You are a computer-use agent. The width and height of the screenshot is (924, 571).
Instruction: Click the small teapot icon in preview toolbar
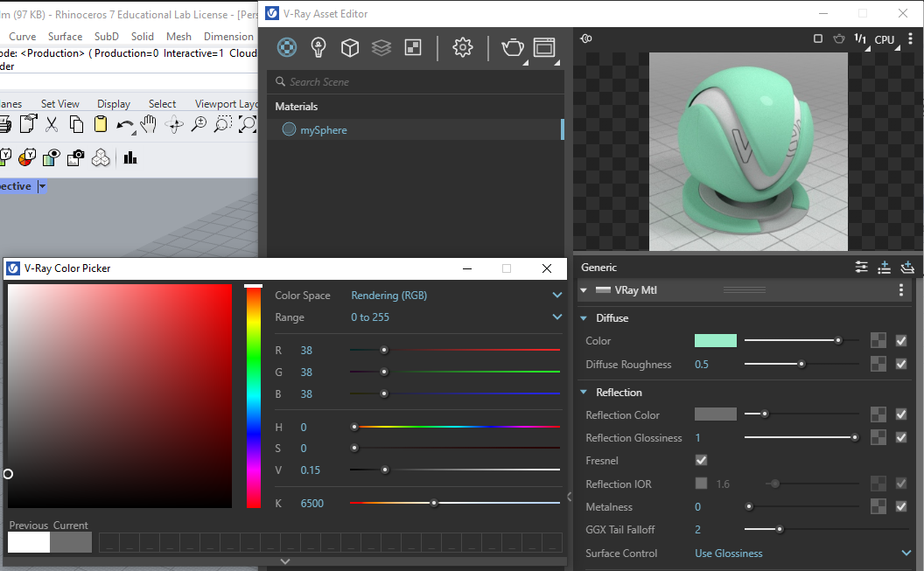(x=839, y=38)
